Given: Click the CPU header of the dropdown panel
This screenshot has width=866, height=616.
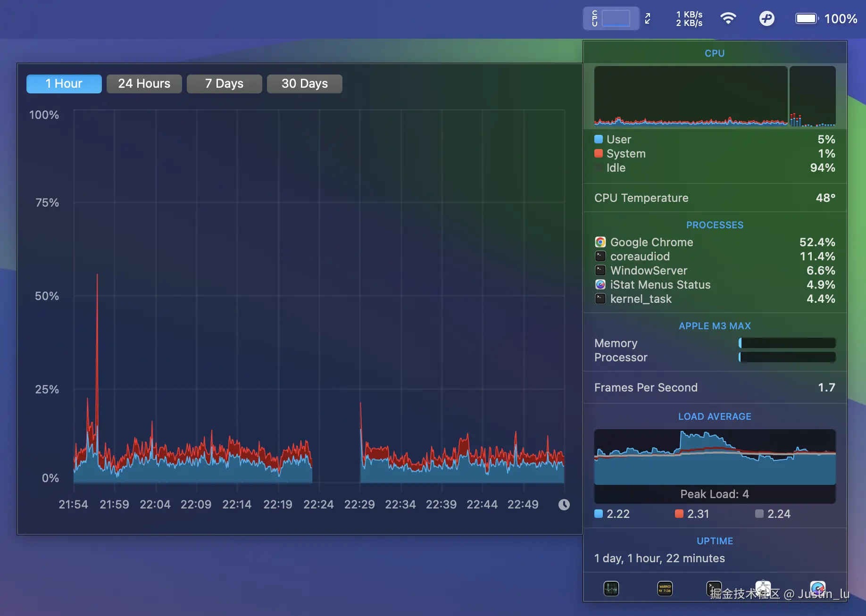Looking at the screenshot, I should point(715,53).
